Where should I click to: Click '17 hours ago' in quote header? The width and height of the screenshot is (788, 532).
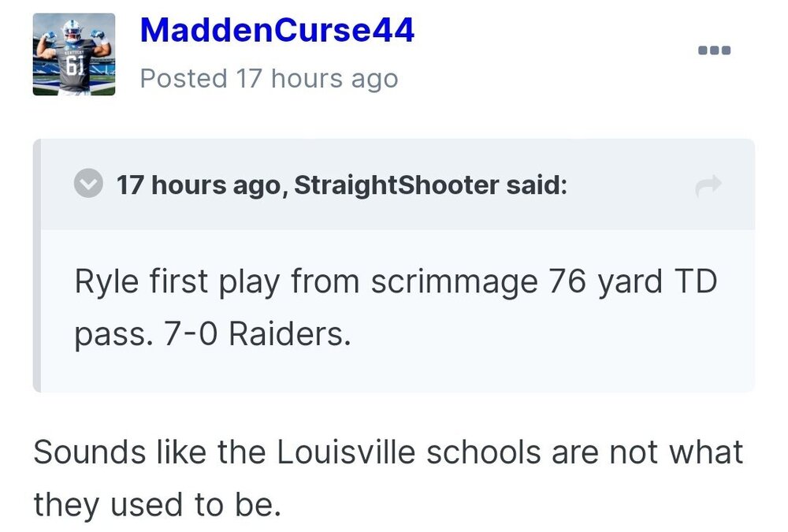(203, 185)
